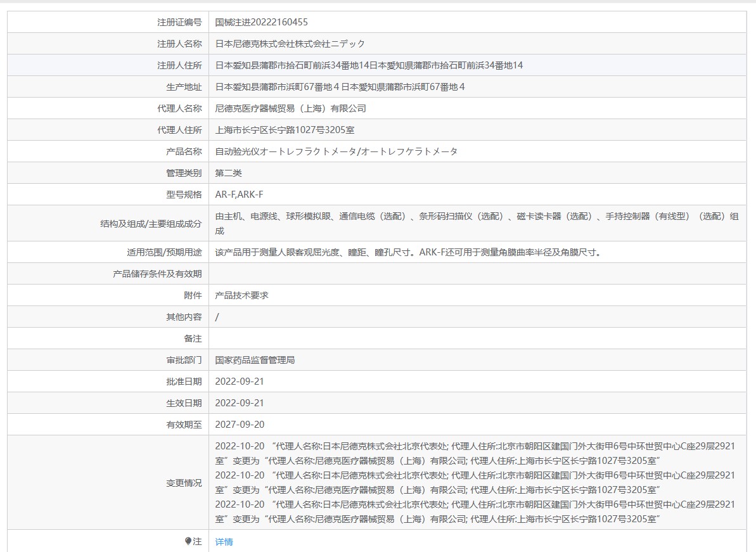Click the 备注 label
Image resolution: width=756 pixels, height=552 pixels.
(193, 338)
